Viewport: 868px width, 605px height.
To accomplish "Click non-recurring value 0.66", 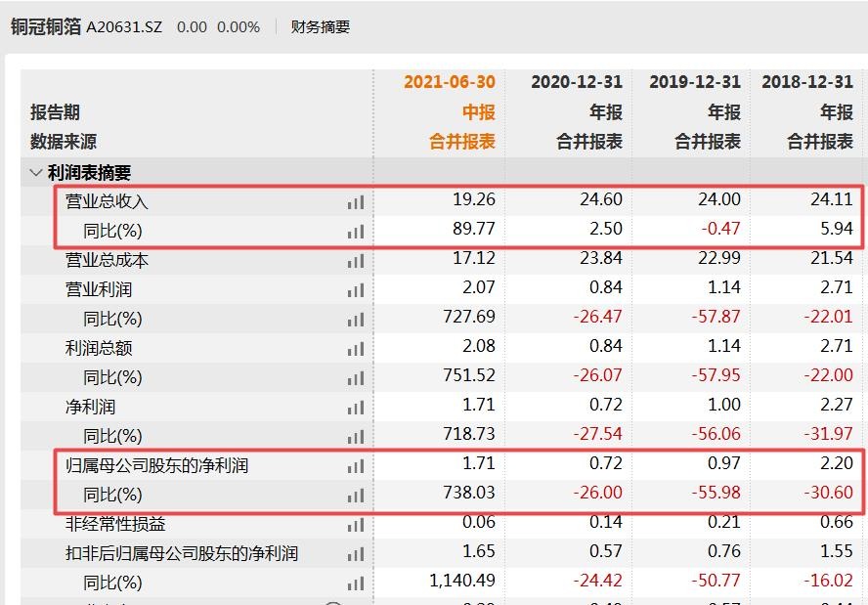I will (x=837, y=522).
